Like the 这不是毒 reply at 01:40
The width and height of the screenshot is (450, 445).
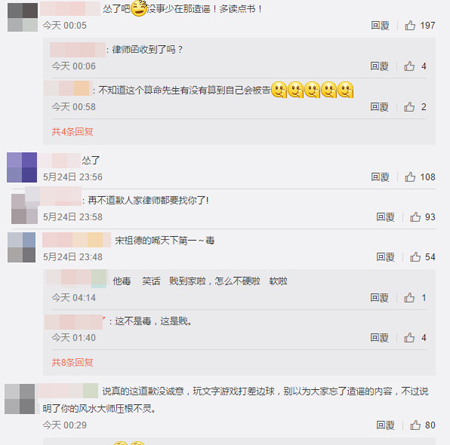[x=409, y=338]
